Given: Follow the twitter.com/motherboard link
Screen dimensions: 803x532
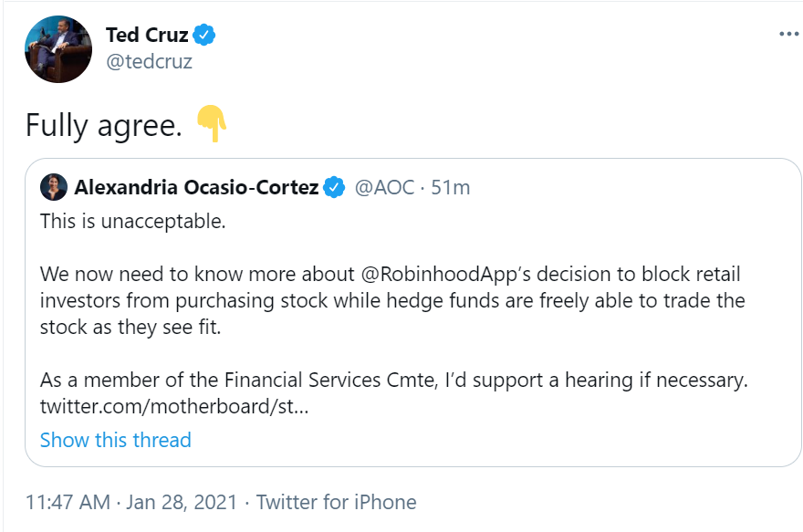Looking at the screenshot, I should pos(174,405).
